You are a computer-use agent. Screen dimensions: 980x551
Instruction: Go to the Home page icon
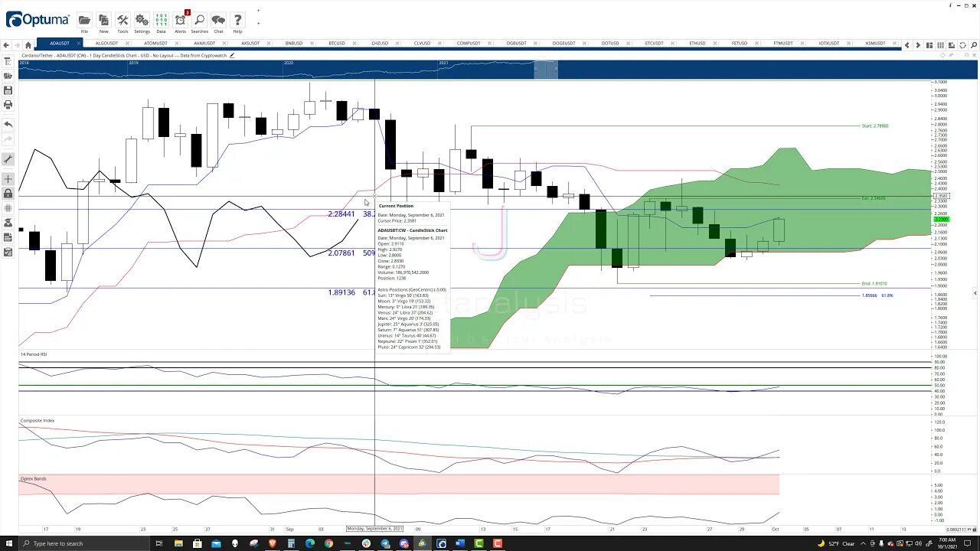point(28,44)
